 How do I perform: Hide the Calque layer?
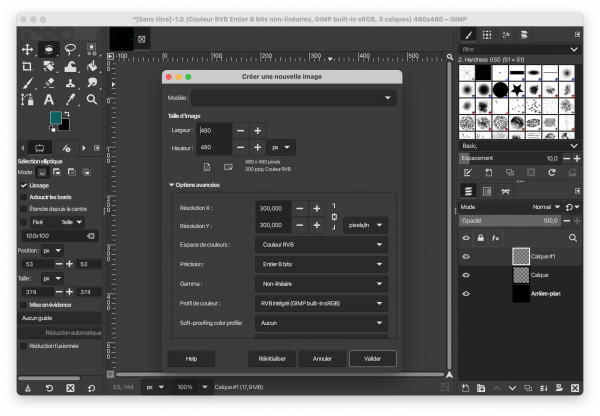(466, 275)
